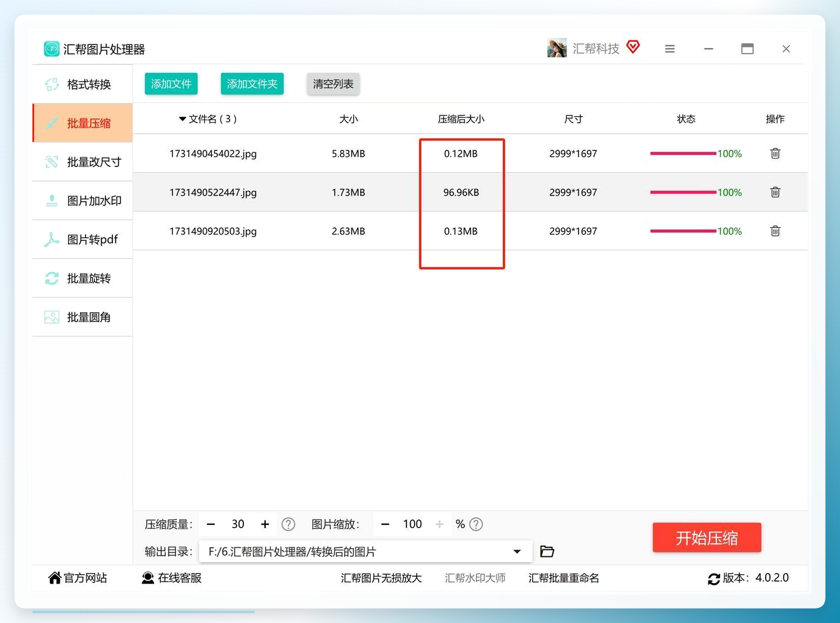Click trash icon for 1731490920503.jpg
Screen dimensions: 840x623
[775, 231]
